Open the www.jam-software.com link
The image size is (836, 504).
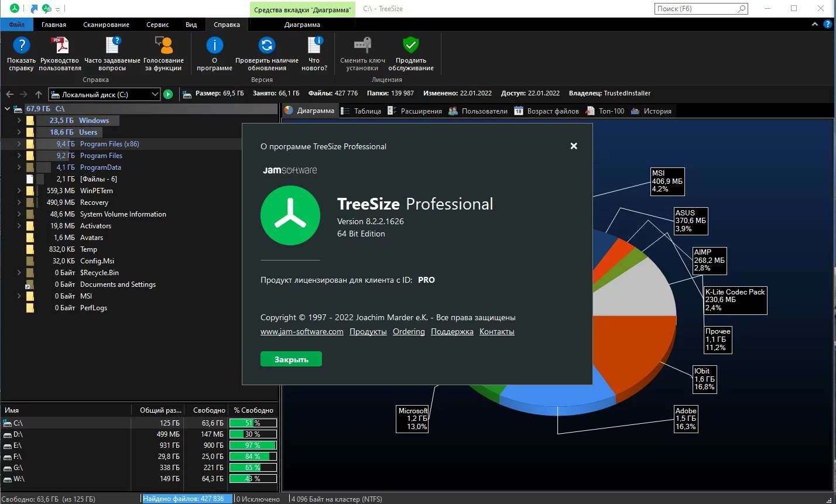302,332
